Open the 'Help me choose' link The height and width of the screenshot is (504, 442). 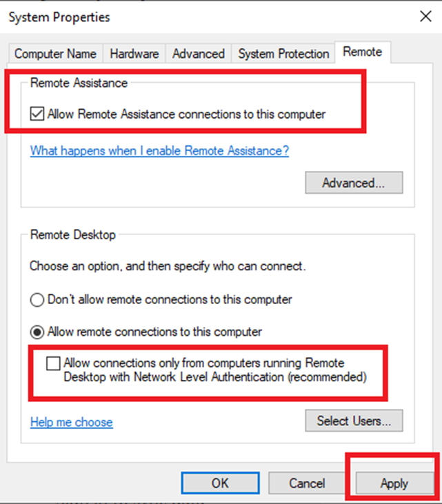71,422
